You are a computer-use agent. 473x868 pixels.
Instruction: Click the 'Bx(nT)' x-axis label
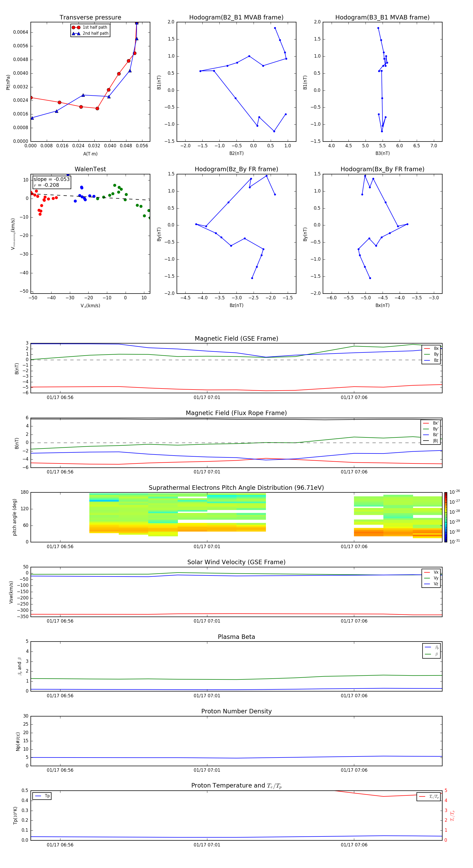[382, 305]
